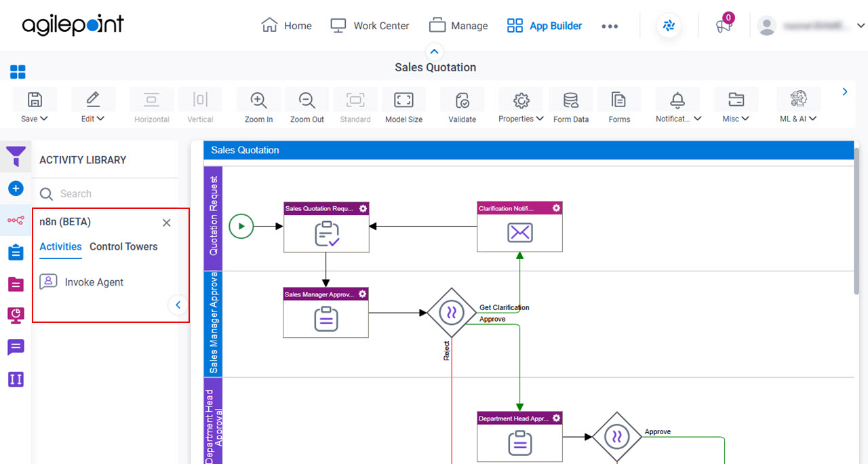Select the Clarification Notification email activity
Screen dimensions: 868x464
pyautogui.click(x=519, y=227)
